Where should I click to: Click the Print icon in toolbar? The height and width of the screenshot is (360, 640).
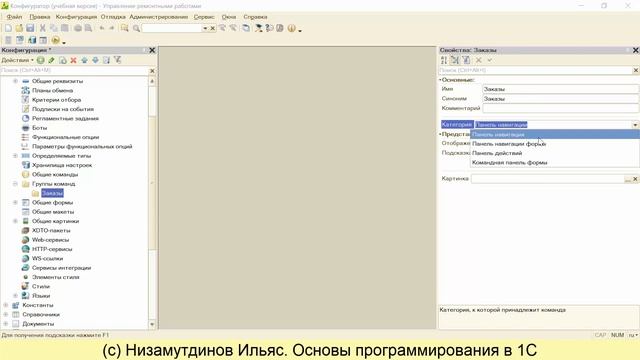point(78,28)
